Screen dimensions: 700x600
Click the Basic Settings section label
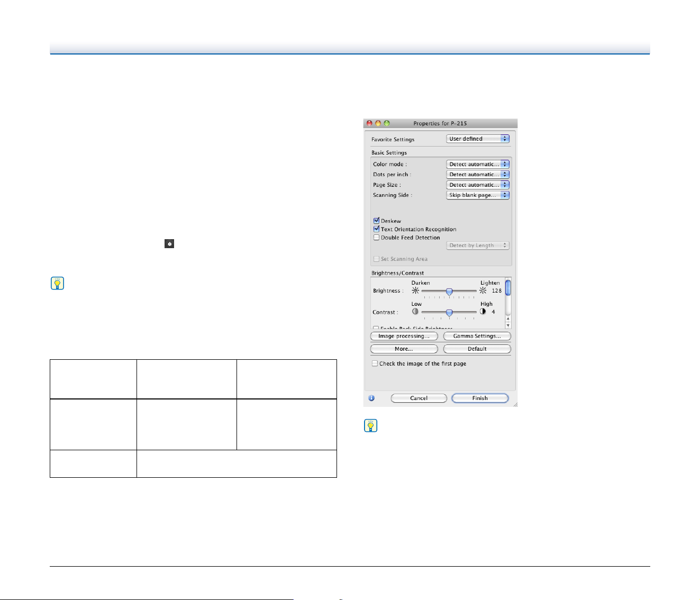389,152
